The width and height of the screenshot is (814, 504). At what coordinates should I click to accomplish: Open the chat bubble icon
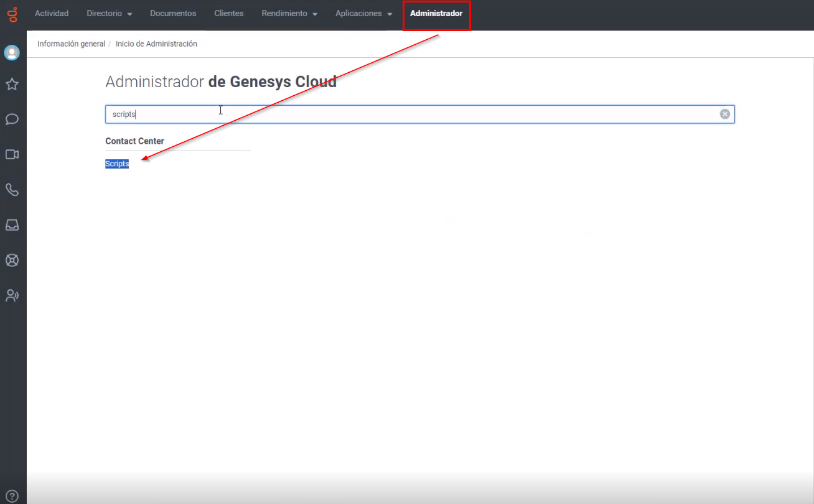12,119
